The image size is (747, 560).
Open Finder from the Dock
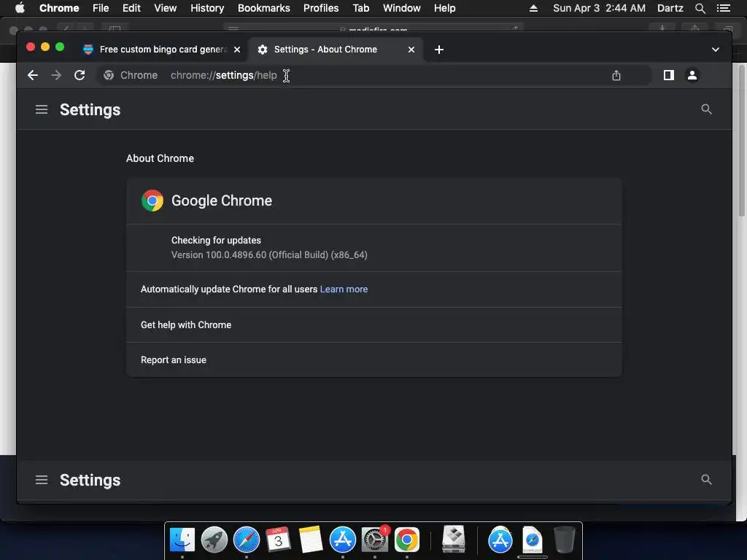tap(182, 540)
